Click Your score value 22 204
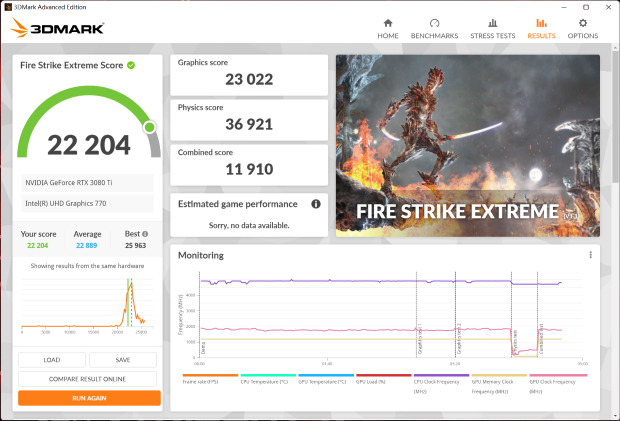The height and width of the screenshot is (421, 620). pyautogui.click(x=38, y=245)
